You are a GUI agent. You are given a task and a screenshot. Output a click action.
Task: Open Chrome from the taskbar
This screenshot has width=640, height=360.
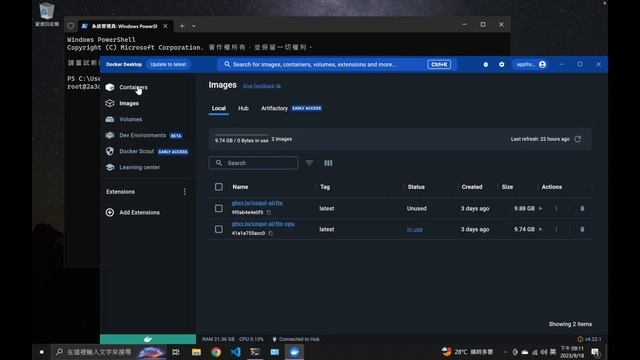[x=216, y=352]
